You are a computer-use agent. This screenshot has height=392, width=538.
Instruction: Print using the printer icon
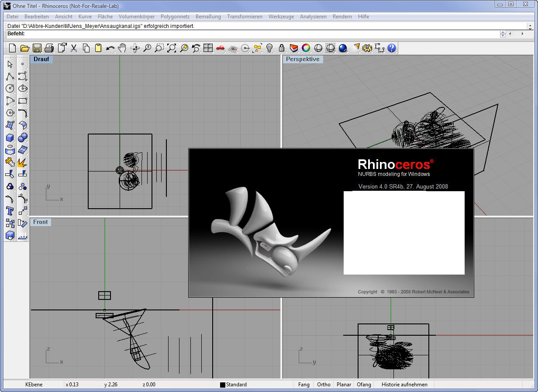[49, 48]
